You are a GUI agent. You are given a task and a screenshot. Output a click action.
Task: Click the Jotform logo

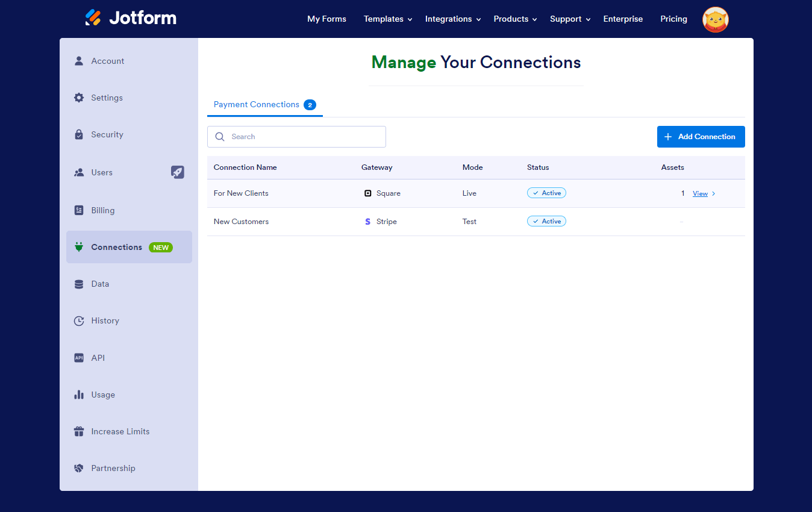pyautogui.click(x=131, y=18)
